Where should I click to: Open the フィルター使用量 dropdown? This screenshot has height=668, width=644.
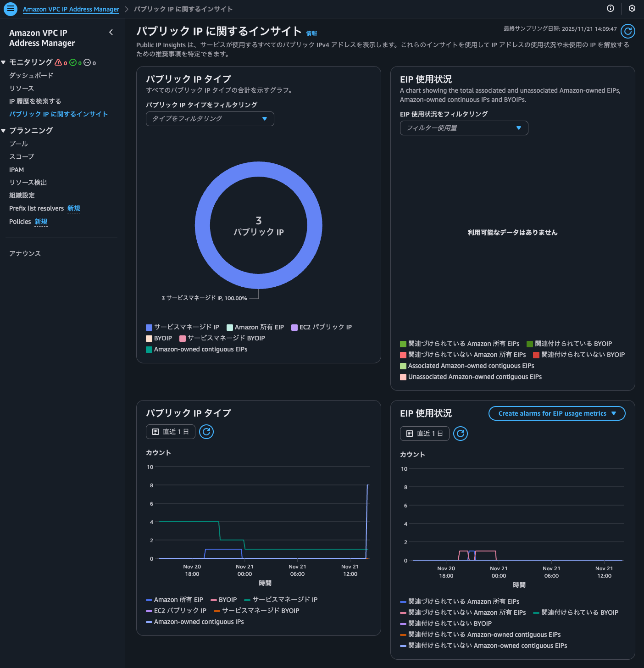[x=463, y=128]
